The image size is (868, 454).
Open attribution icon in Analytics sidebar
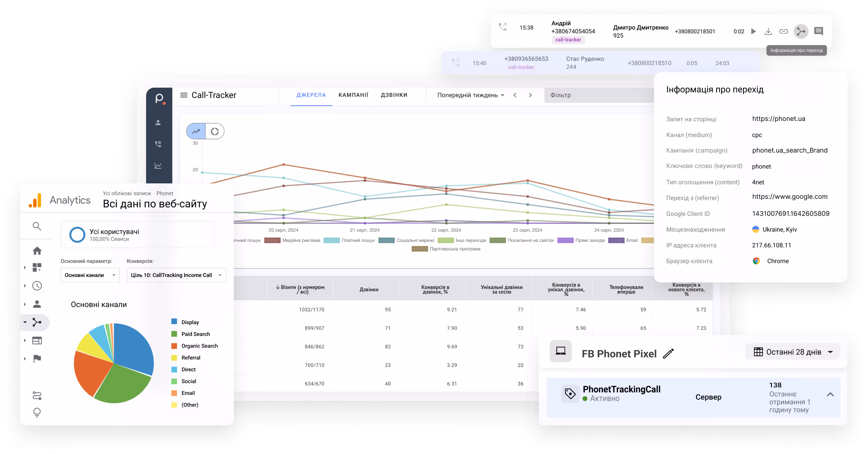(37, 396)
